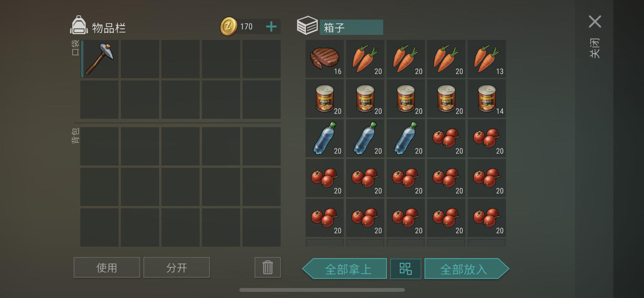Click the 分开 split button
Image resolution: width=644 pixels, height=298 pixels.
(176, 267)
